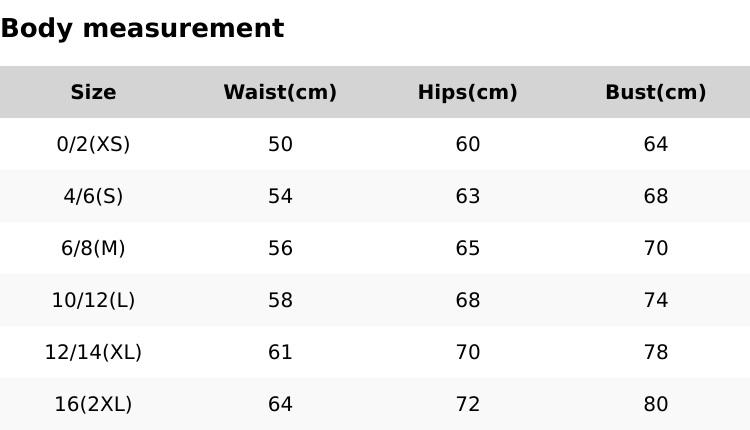Select the 4/6(S) size row label
This screenshot has height=430, width=750.
93,197
